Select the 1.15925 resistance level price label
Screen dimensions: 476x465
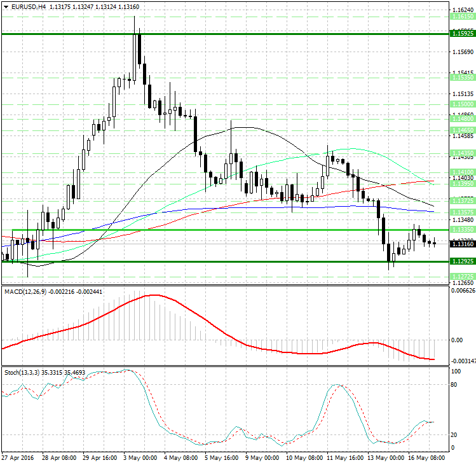coord(463,34)
